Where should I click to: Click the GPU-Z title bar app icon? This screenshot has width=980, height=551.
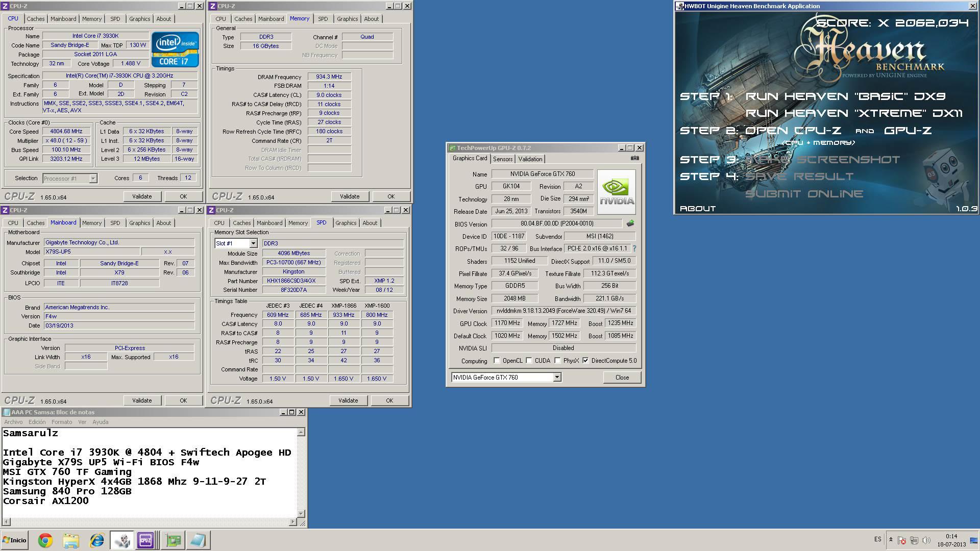[452, 148]
